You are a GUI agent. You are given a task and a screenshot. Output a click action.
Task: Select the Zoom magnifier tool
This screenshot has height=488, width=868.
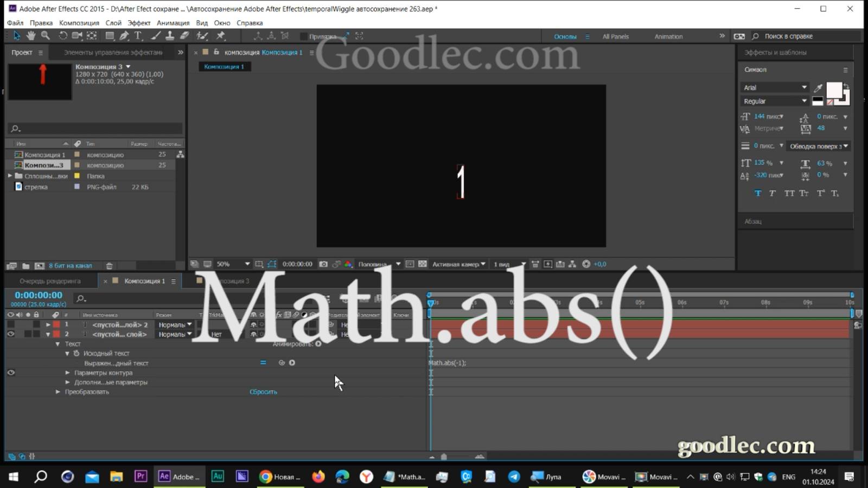(x=46, y=36)
